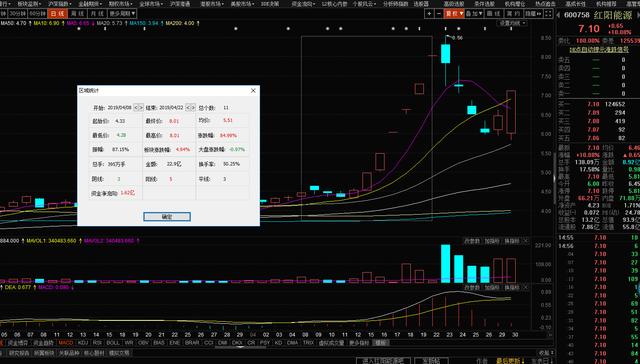Close the 区域统计 dialog with the X

253,91
